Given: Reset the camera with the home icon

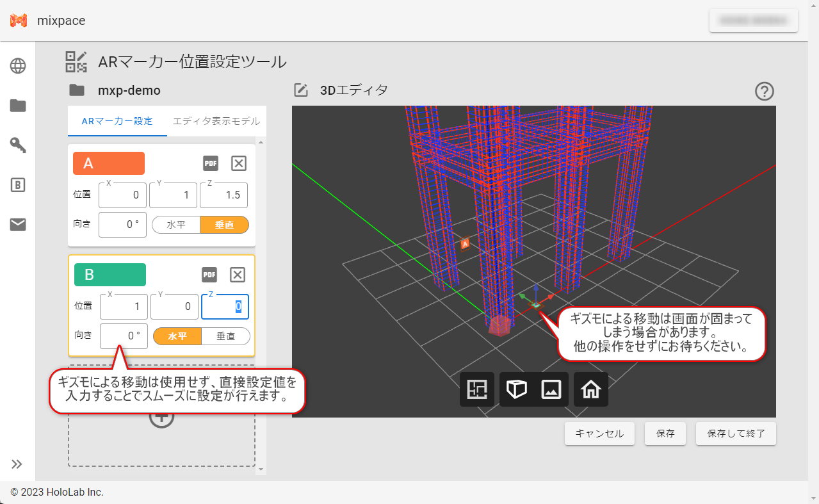Looking at the screenshot, I should [590, 389].
